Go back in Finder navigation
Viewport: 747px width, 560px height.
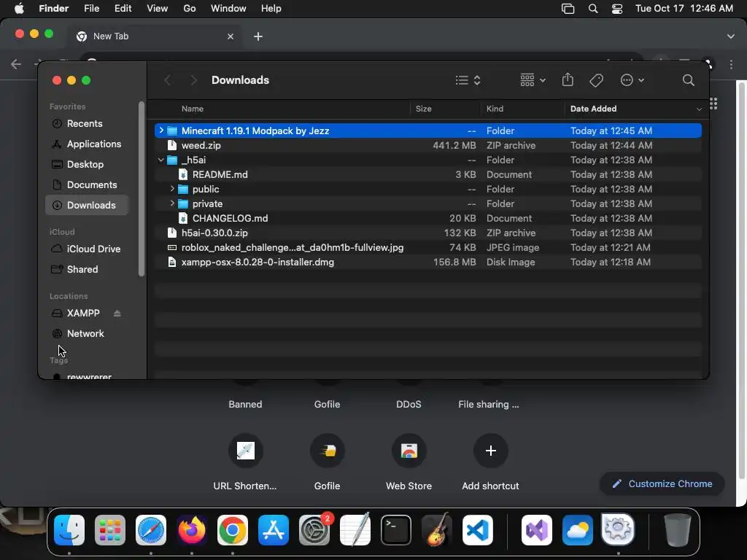[167, 80]
